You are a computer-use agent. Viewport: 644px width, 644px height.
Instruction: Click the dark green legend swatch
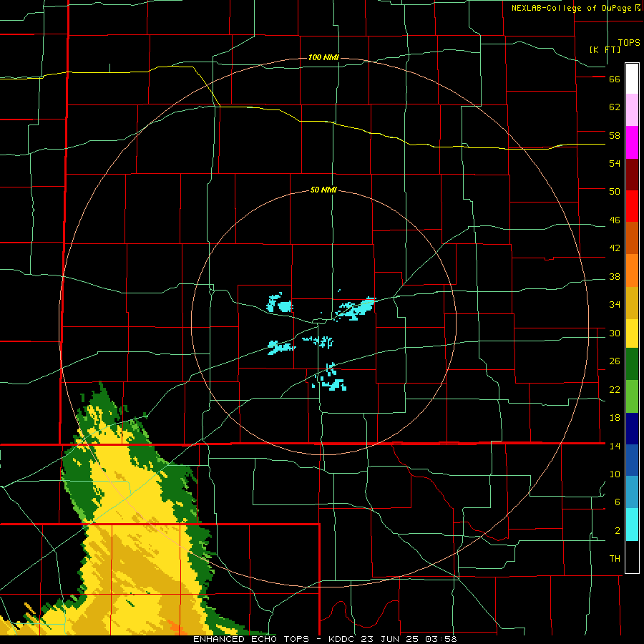(x=632, y=364)
